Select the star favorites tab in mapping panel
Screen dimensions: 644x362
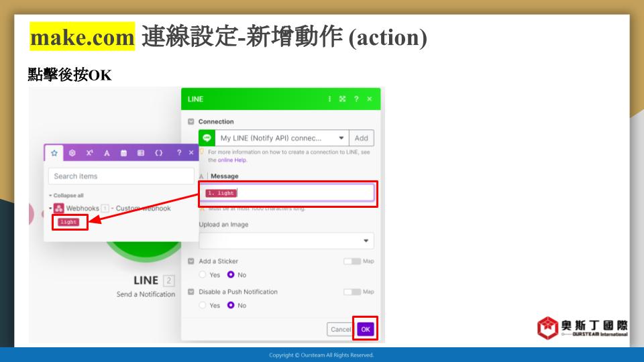(x=54, y=153)
